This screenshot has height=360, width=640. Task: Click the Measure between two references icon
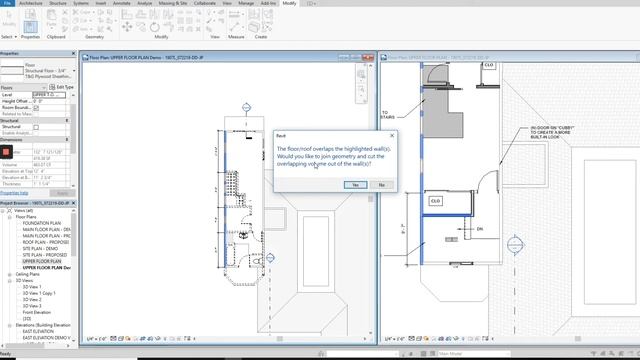pyautogui.click(x=234, y=15)
